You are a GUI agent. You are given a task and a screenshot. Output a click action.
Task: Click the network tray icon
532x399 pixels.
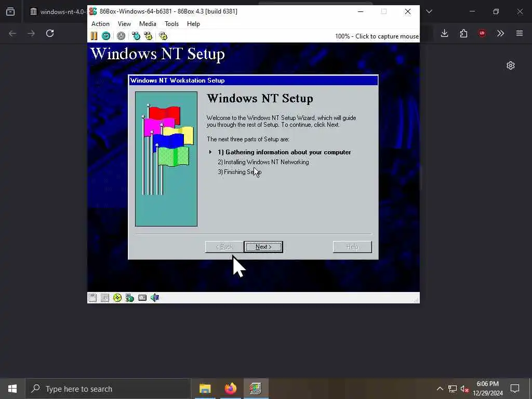pos(453,389)
